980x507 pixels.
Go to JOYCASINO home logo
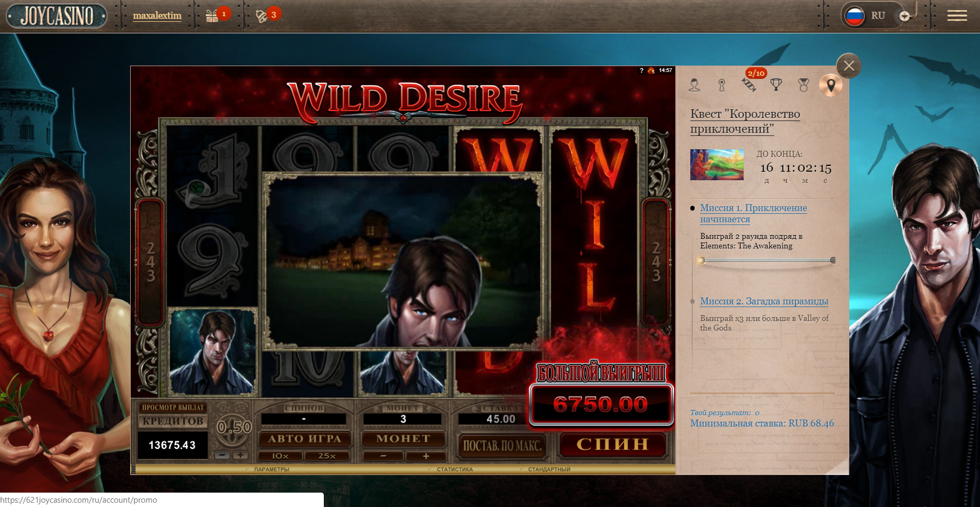pos(57,16)
